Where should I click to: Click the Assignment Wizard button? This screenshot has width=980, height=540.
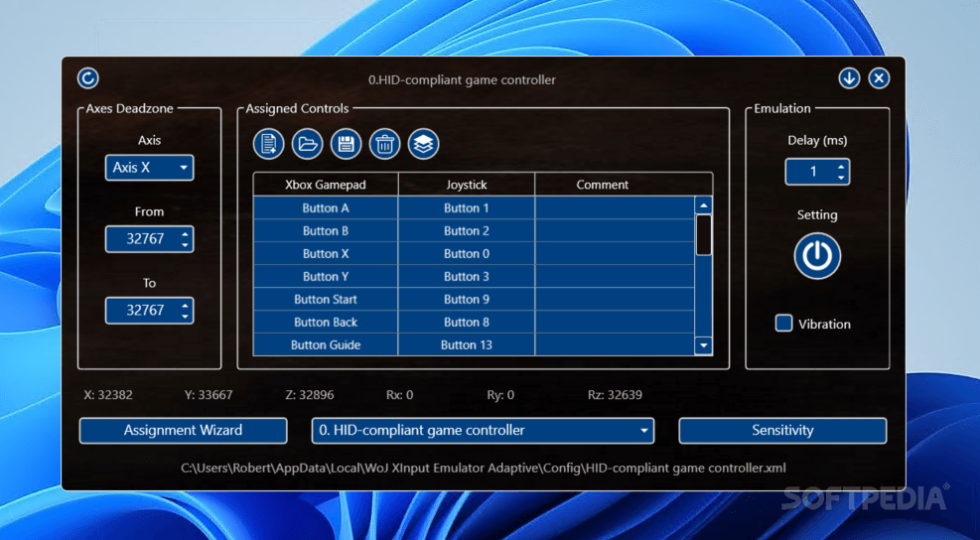coord(183,431)
